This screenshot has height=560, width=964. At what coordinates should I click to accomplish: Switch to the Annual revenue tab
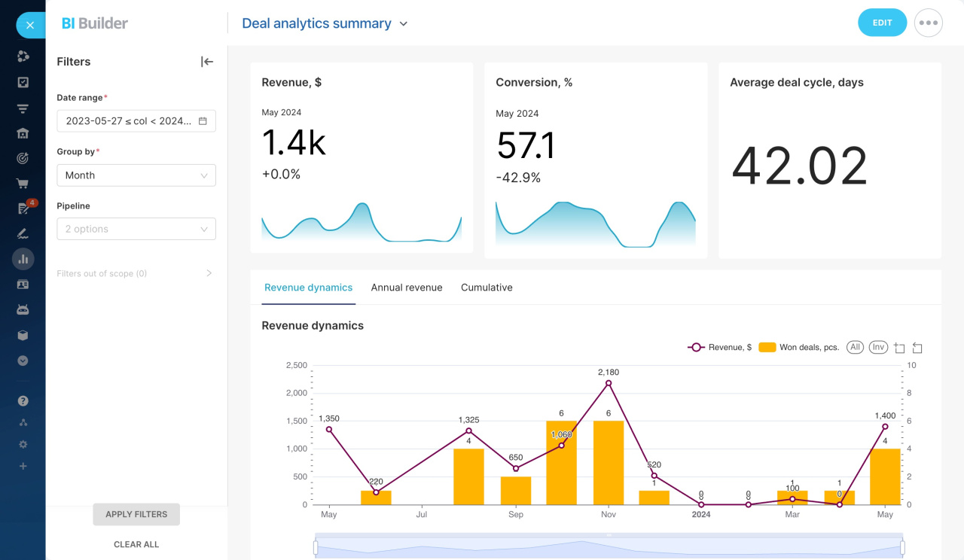point(407,288)
